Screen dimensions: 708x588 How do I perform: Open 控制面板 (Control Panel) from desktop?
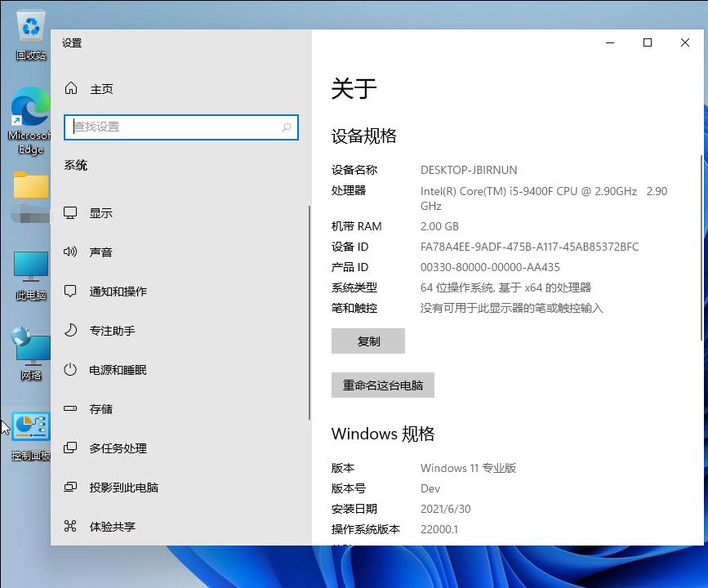(29, 427)
